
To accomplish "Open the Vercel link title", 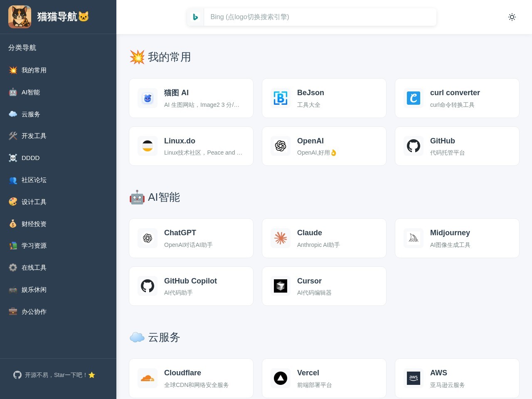I will click(x=308, y=373).
